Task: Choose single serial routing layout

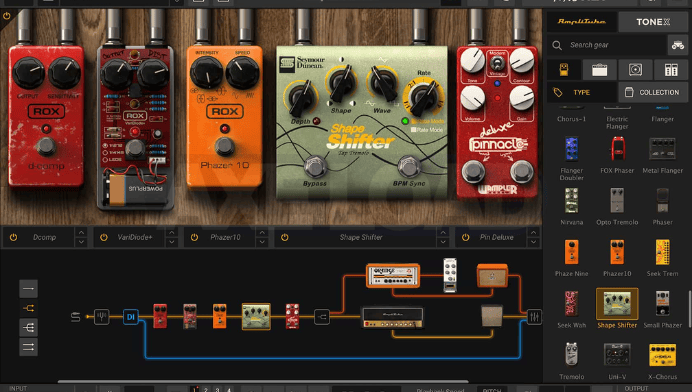Action: 28,289
